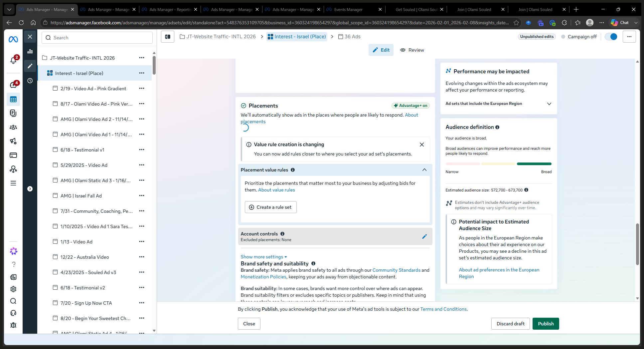Open JT-Website Traffic- INTL 2026 breadcrumb

pyautogui.click(x=218, y=37)
